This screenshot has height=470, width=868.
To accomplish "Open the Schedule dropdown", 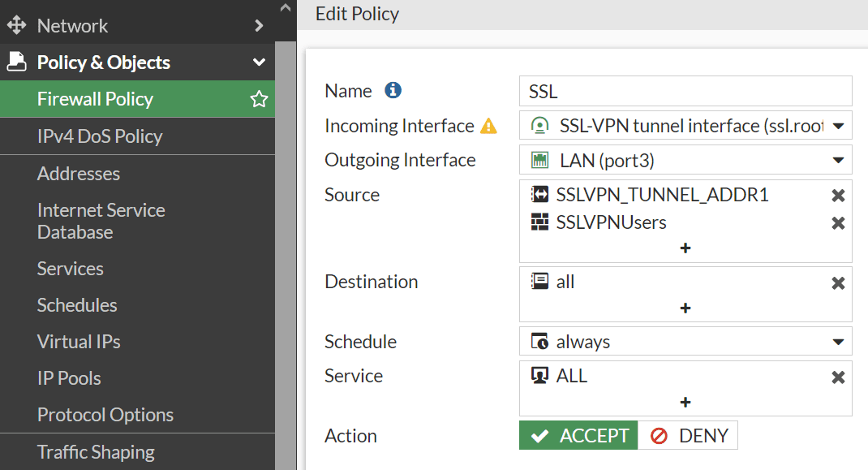I will point(839,342).
